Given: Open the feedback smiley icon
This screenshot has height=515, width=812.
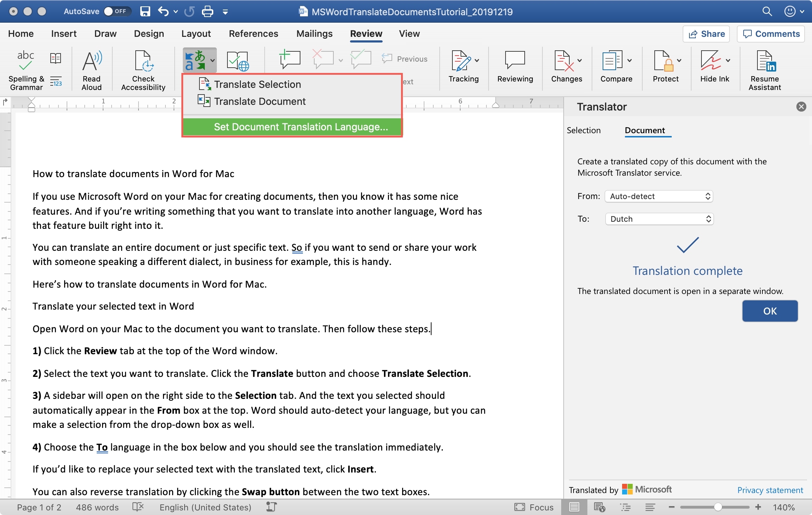Looking at the screenshot, I should point(790,11).
